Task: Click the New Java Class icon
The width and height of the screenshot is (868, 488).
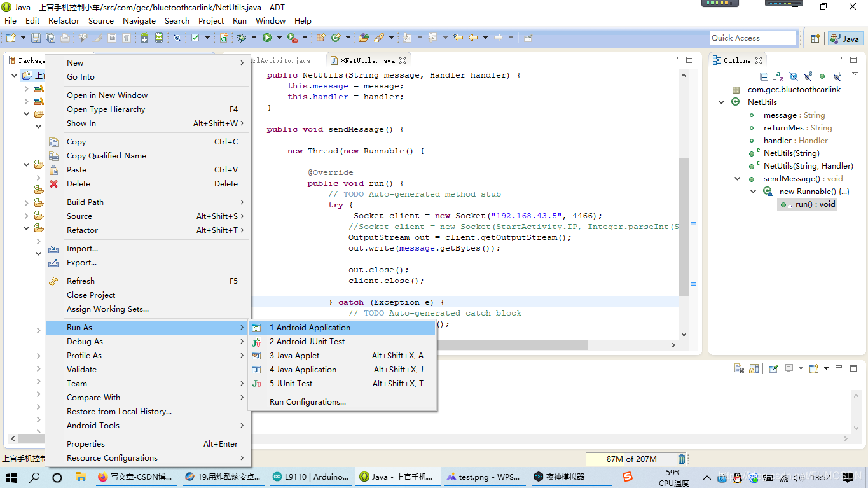Action: coord(335,38)
